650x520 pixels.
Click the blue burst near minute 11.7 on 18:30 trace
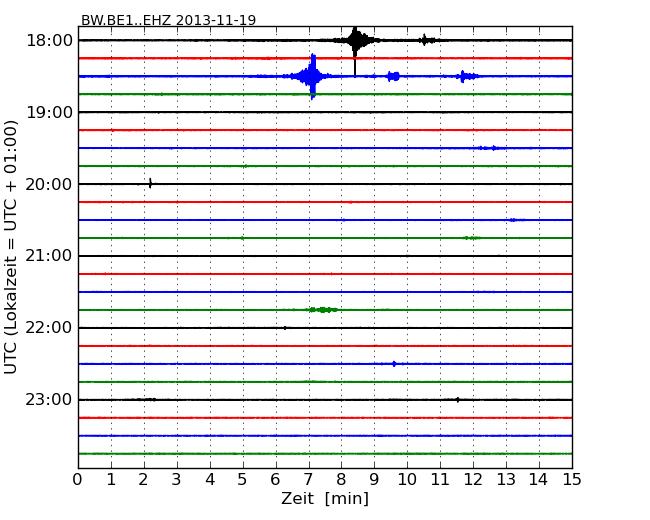tap(466, 76)
